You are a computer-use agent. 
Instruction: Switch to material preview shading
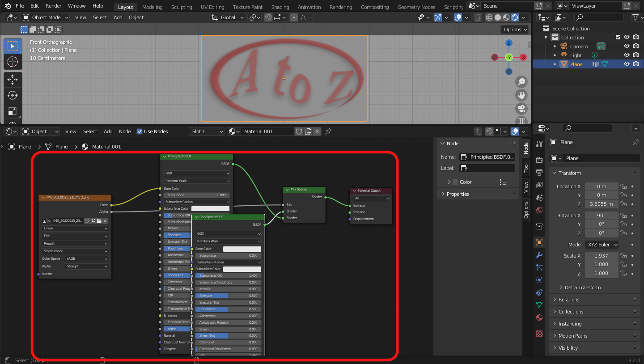(x=506, y=17)
